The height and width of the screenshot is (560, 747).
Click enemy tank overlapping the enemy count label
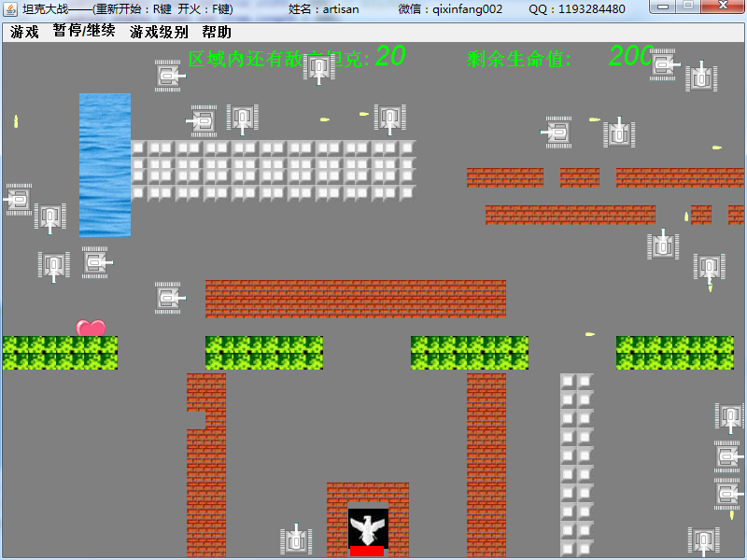319,69
